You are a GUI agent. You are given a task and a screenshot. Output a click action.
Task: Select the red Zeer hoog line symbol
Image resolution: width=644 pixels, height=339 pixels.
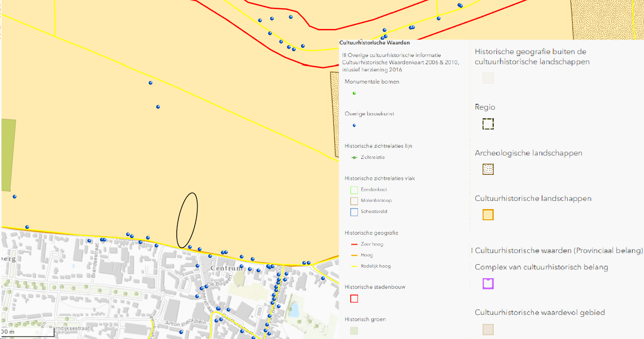click(x=354, y=244)
